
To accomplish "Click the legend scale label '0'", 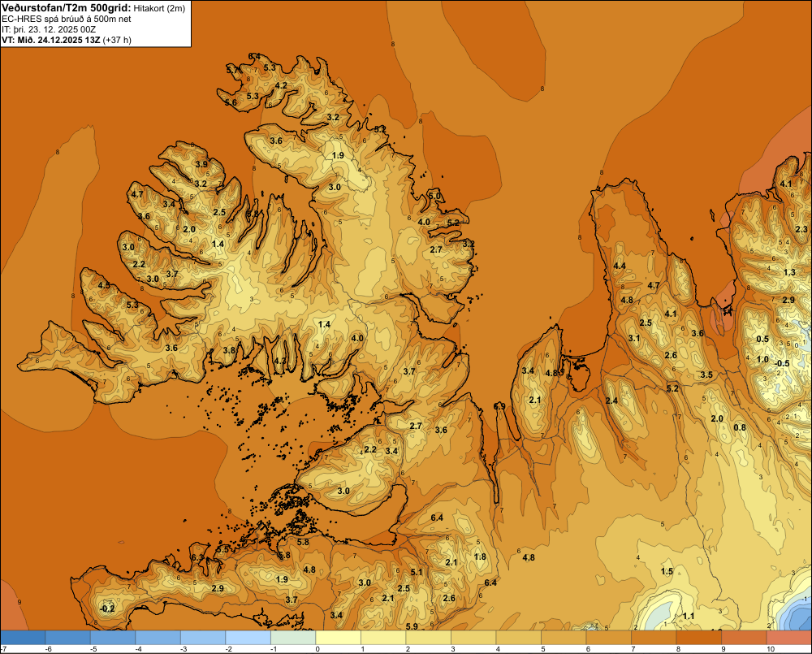I will (317, 649).
